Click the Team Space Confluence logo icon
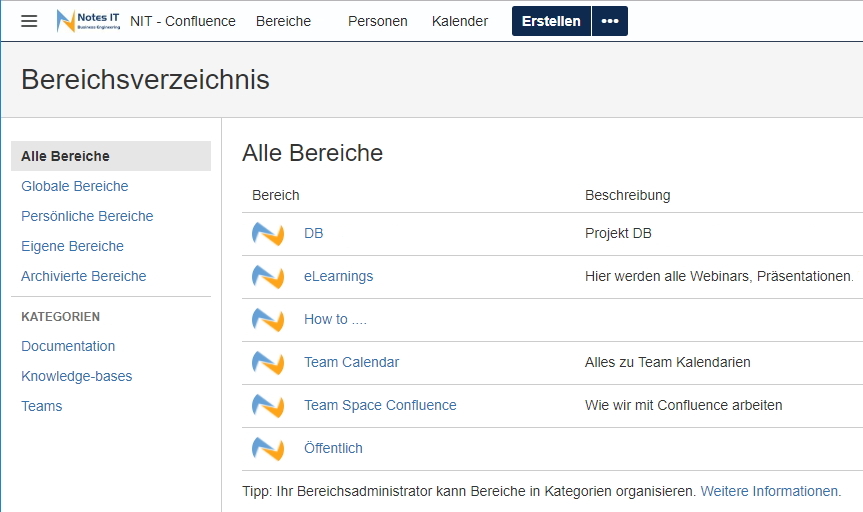863x512 pixels. point(268,405)
